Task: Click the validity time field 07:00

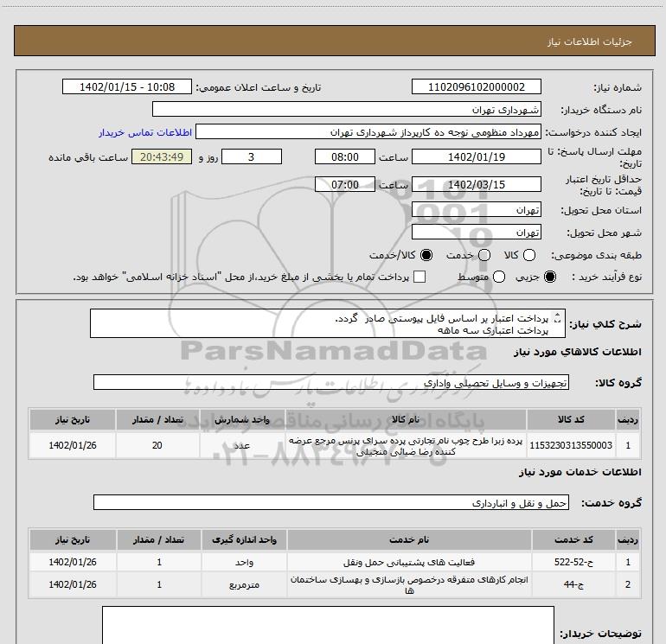Action: click(345, 184)
